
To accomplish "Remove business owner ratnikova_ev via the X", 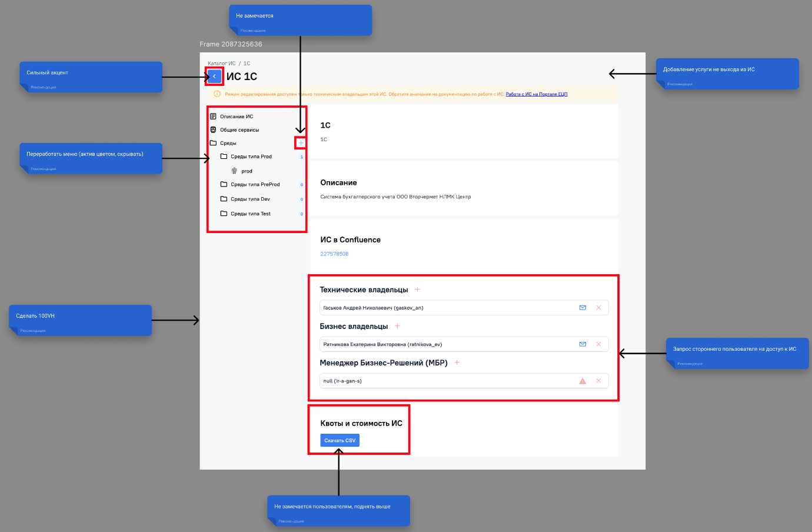I will (599, 344).
